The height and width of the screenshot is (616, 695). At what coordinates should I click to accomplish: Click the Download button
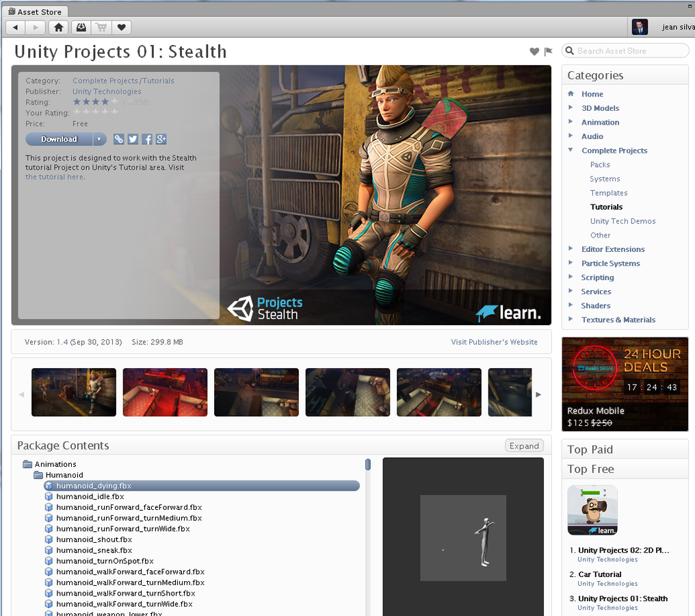[x=59, y=139]
